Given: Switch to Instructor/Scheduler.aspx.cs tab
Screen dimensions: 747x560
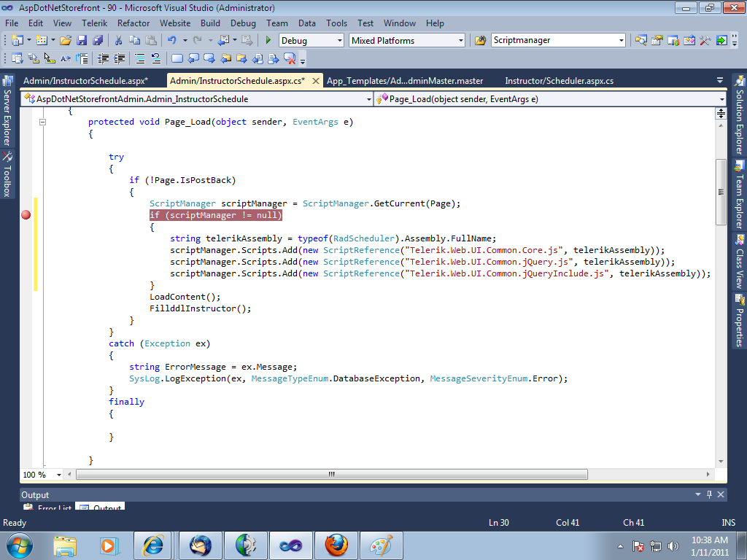Looking at the screenshot, I should click(x=559, y=81).
